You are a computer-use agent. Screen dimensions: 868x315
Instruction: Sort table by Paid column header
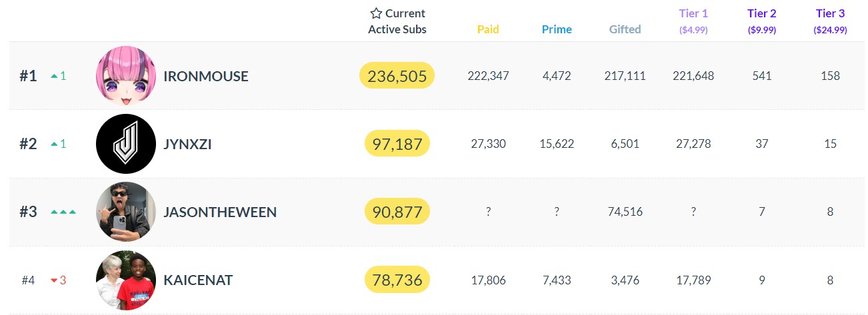point(488,29)
